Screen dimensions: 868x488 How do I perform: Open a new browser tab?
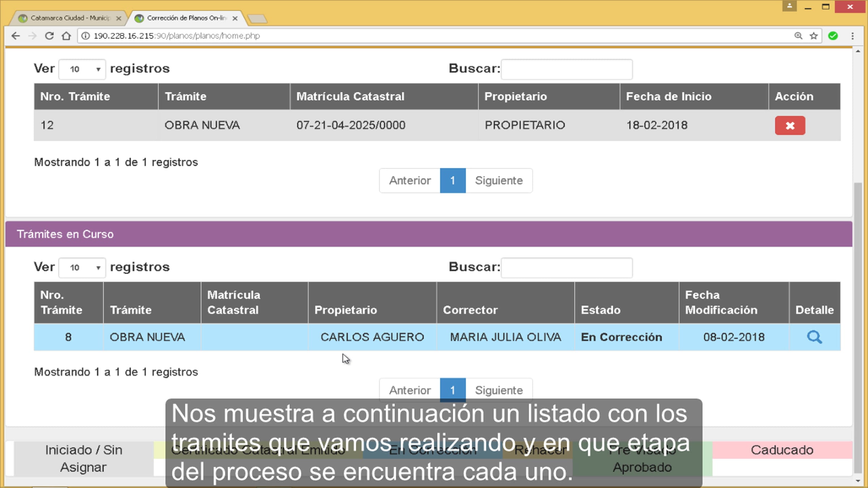(x=258, y=18)
